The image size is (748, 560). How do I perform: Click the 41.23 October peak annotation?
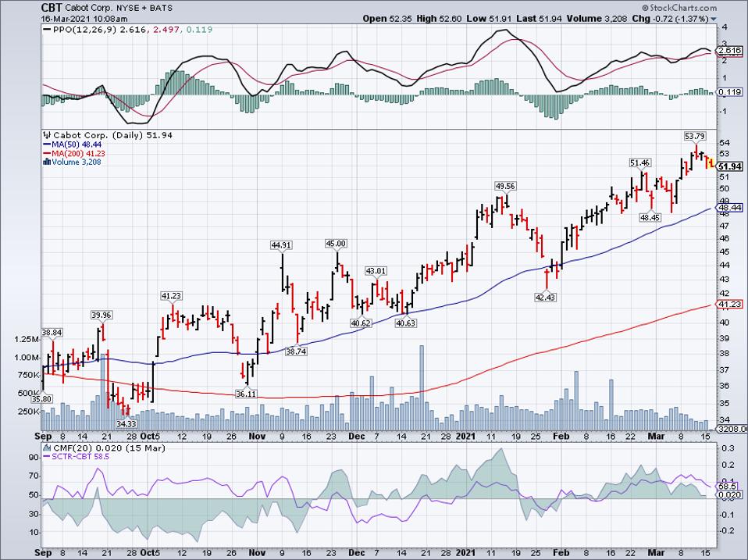tap(171, 296)
